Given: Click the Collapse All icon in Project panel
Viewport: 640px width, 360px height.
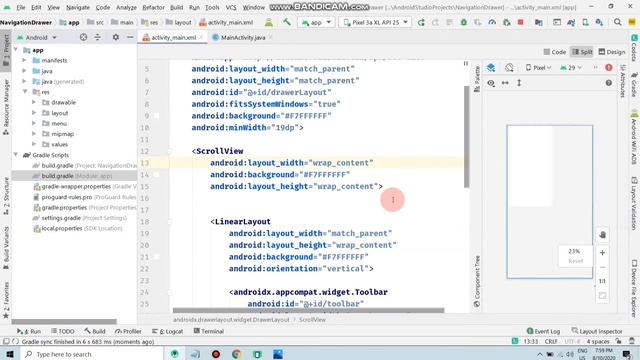Looking at the screenshot, I should click(x=98, y=37).
